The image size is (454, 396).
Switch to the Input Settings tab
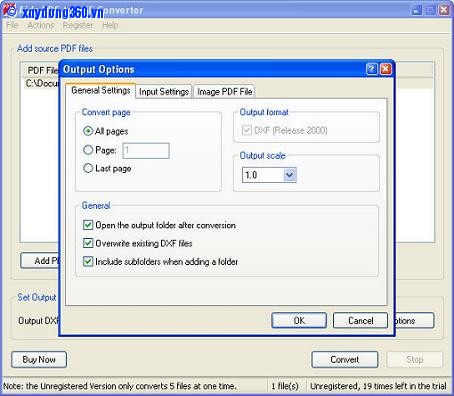pyautogui.click(x=164, y=92)
